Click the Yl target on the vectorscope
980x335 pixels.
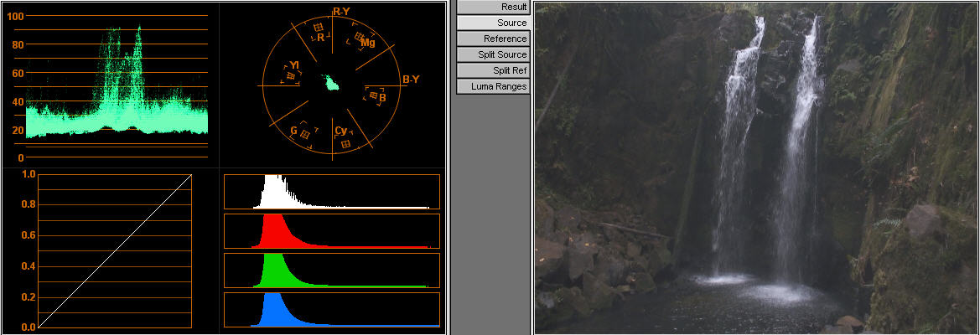pyautogui.click(x=291, y=76)
